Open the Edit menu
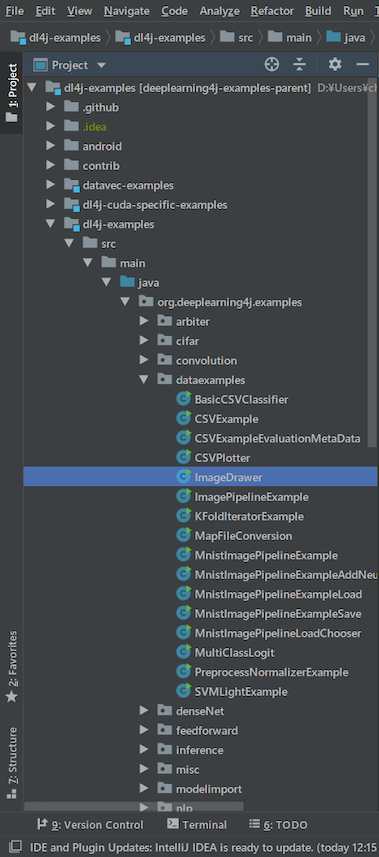 [45, 10]
